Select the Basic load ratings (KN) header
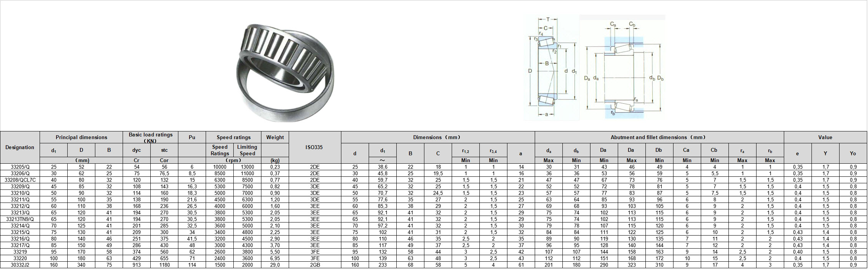The height and width of the screenshot is (269, 868). 150,138
